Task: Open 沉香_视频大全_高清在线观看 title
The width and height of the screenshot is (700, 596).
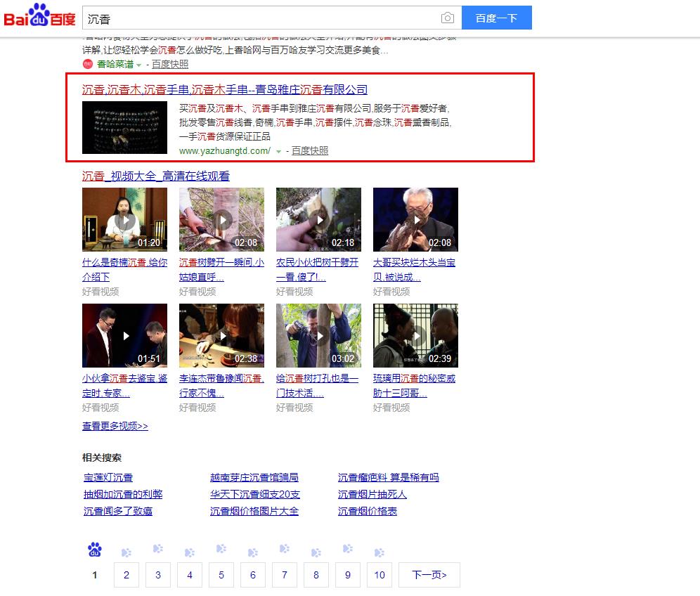Action: point(156,176)
